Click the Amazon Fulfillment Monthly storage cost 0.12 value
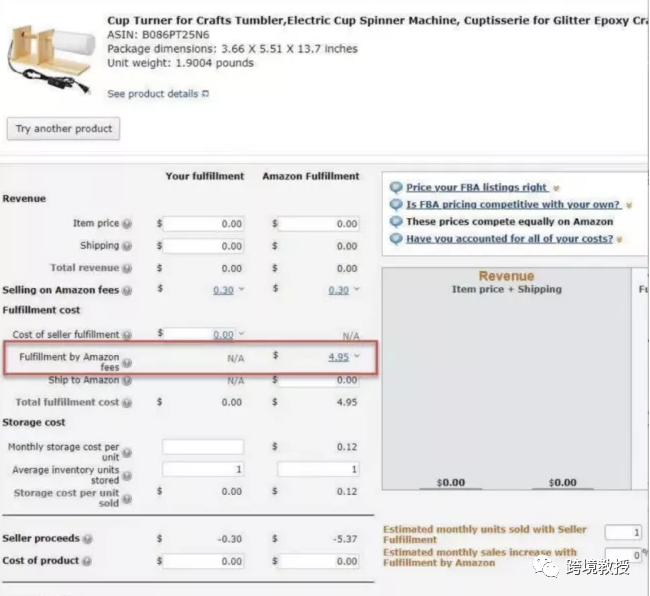 [347, 447]
